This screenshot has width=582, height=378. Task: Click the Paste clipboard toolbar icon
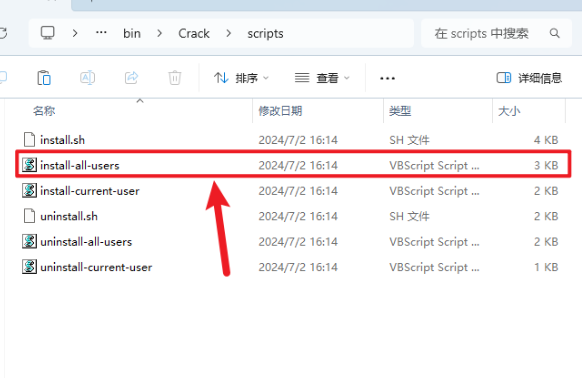tap(44, 78)
